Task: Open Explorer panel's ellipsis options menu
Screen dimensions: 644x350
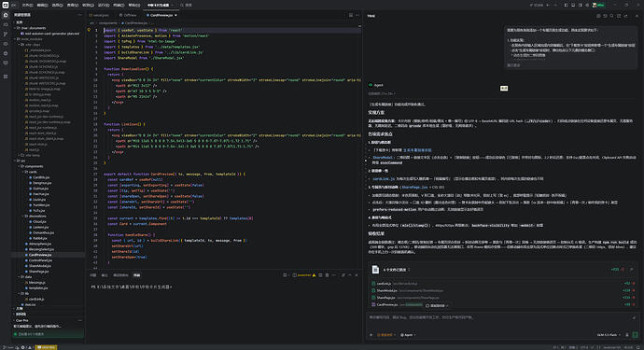Action: pyautogui.click(x=79, y=15)
